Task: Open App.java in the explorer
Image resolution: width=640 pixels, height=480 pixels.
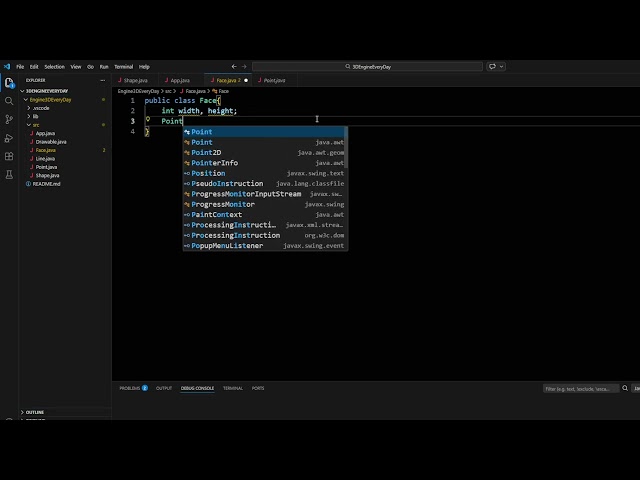Action: 45,133
